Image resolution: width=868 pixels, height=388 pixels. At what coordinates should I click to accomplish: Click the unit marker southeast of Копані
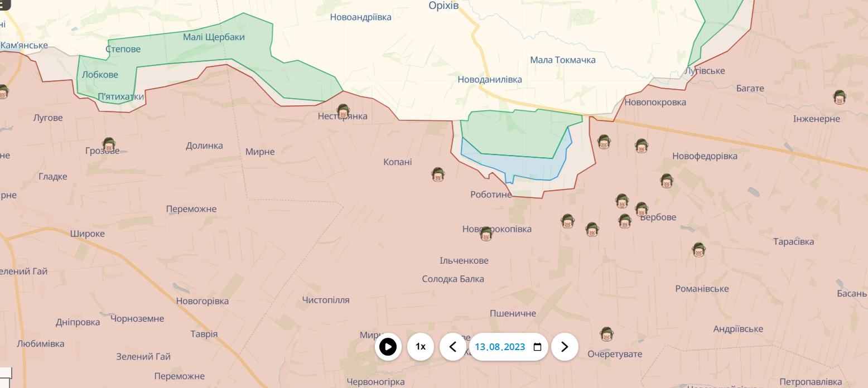click(x=438, y=174)
